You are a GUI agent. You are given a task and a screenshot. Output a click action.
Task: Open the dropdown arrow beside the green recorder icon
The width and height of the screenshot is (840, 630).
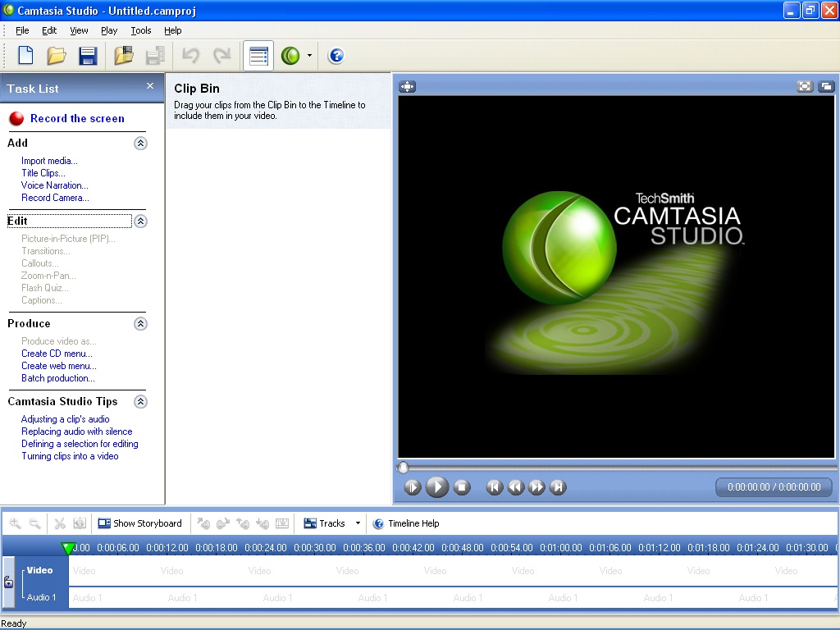[309, 56]
